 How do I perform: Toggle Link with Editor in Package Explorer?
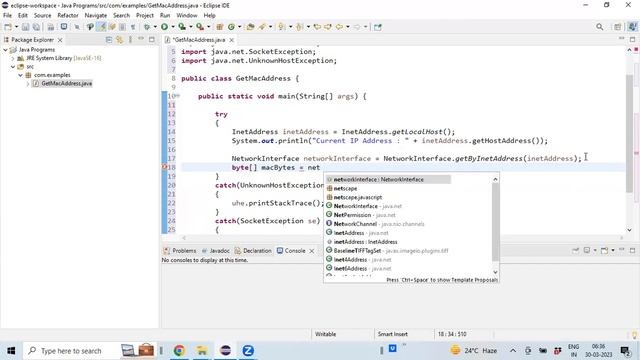[119, 40]
